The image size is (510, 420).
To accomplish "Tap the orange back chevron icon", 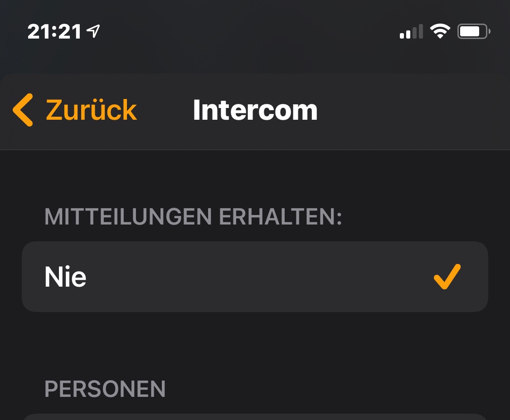I will click(23, 110).
